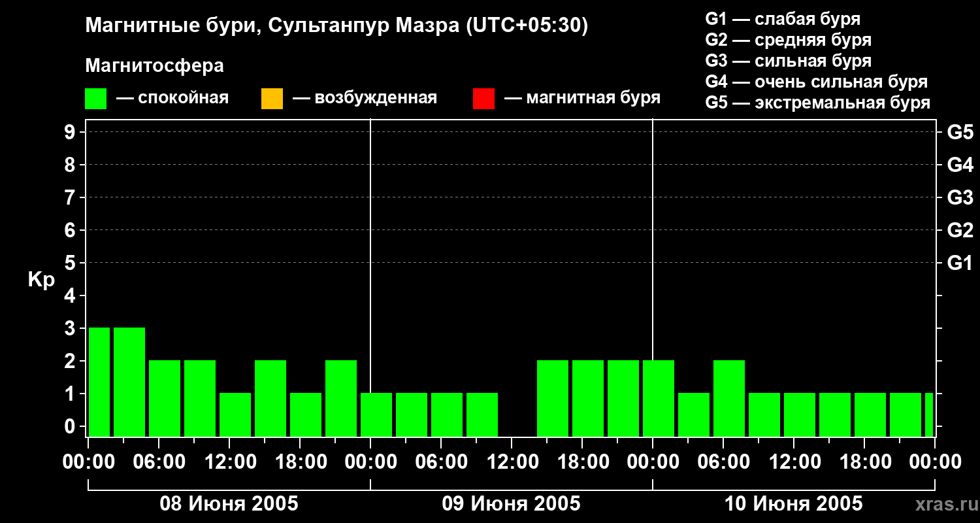
Task: Click the first Kp 3 bar on 08 Июня
Action: click(99, 382)
